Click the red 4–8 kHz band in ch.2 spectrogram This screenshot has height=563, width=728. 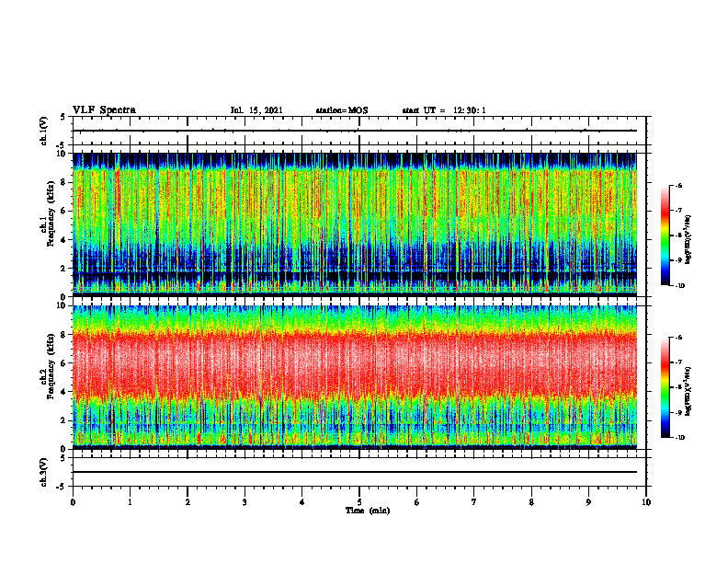pos(355,363)
